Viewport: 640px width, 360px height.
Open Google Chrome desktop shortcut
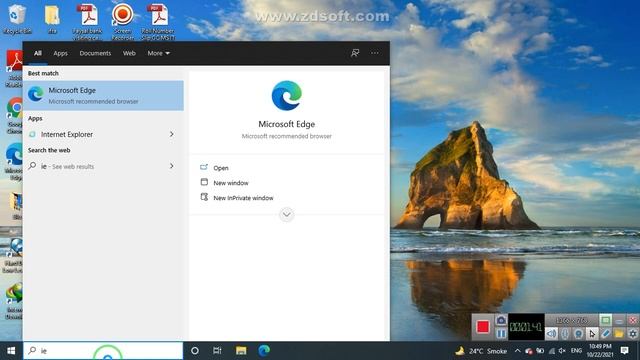click(x=15, y=115)
